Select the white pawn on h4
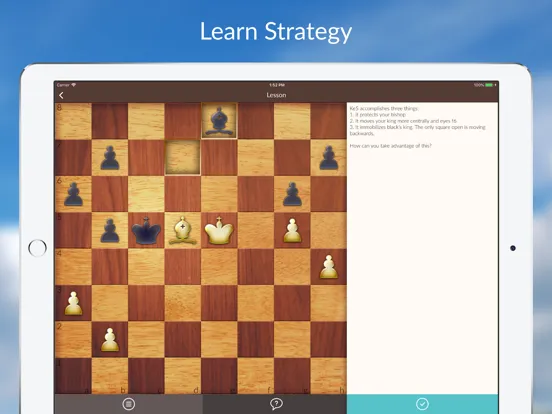This screenshot has height=414, width=552. click(x=329, y=267)
